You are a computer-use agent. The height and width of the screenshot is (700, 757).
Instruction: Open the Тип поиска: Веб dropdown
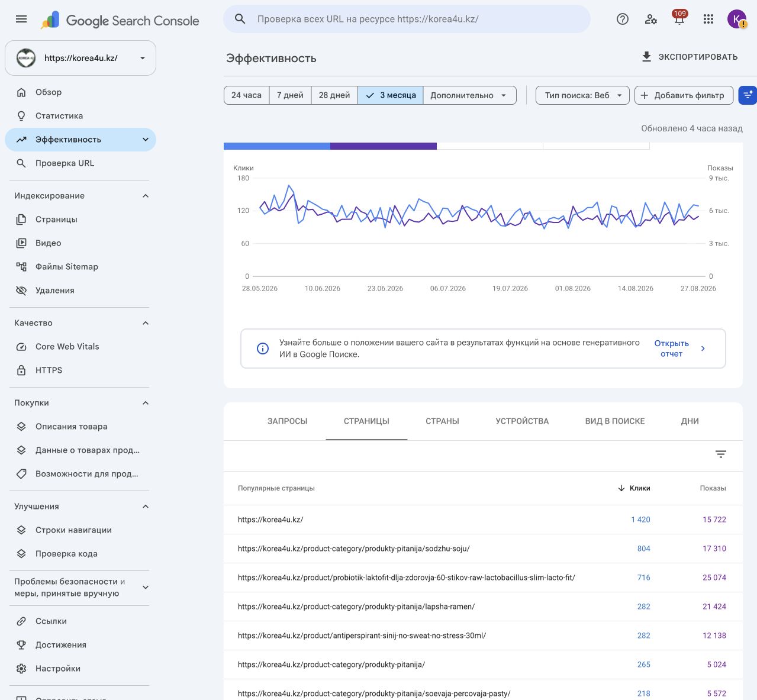582,95
